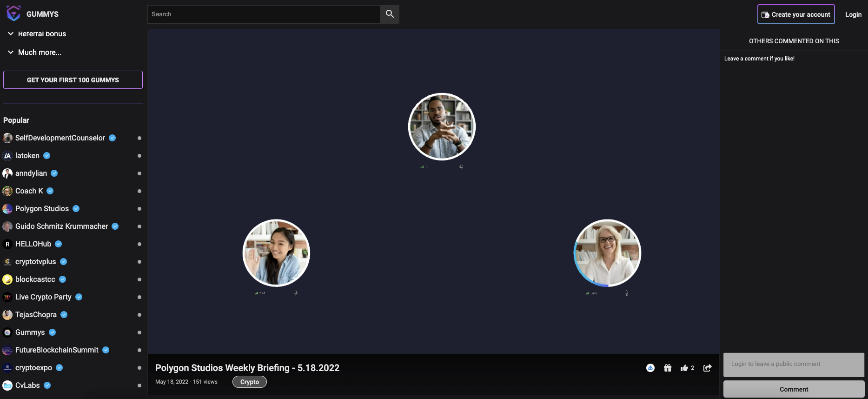
Task: Click status dot beside SelfDevelopmentCounselor
Action: coord(139,138)
